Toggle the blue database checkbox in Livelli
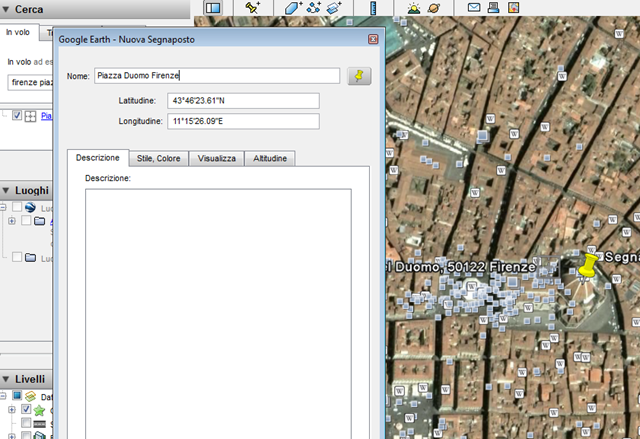The height and width of the screenshot is (439, 640). (x=17, y=396)
